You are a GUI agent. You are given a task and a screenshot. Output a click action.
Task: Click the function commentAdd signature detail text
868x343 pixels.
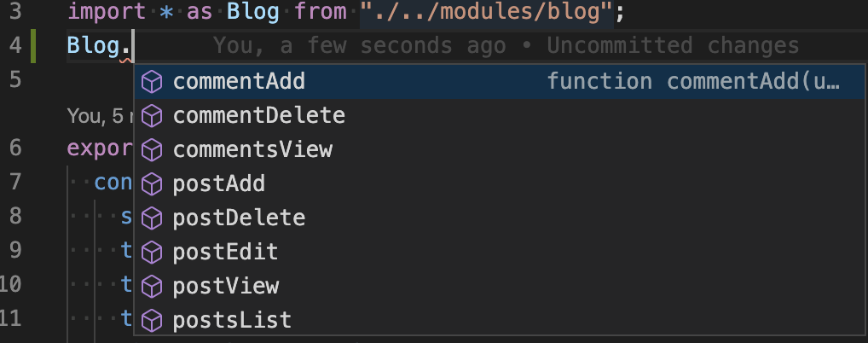[x=693, y=82]
